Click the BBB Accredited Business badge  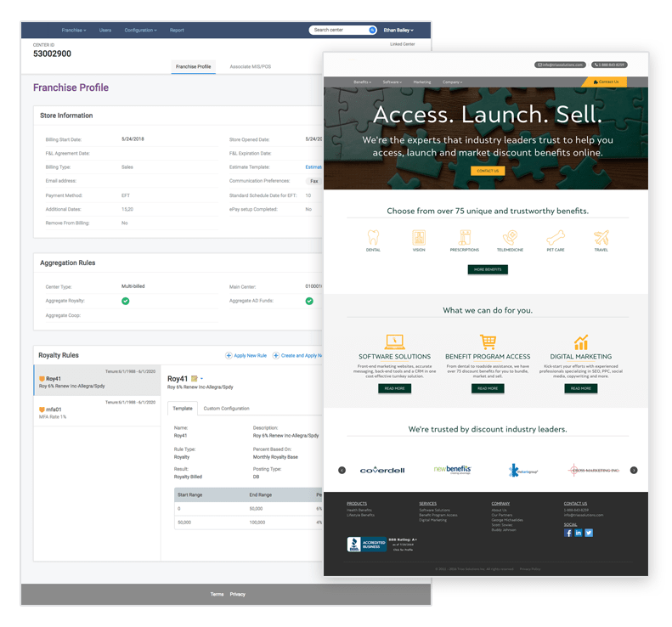(367, 545)
